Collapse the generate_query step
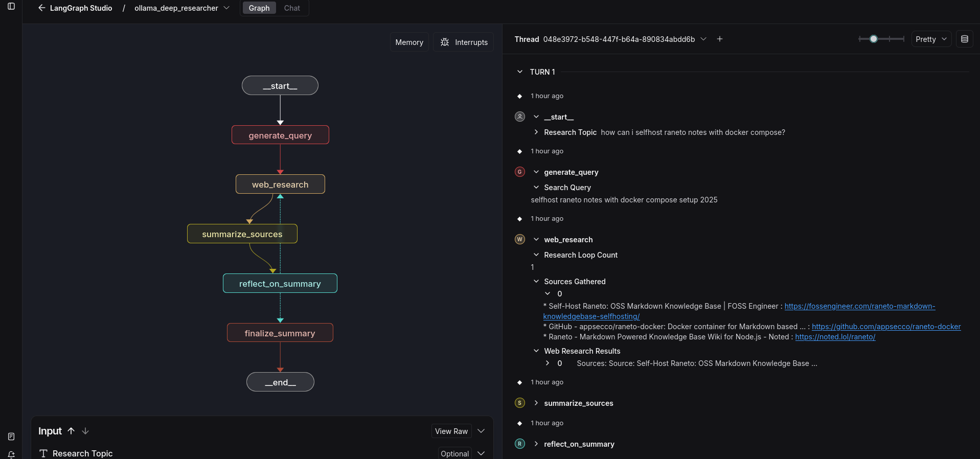The image size is (980, 459). point(536,172)
